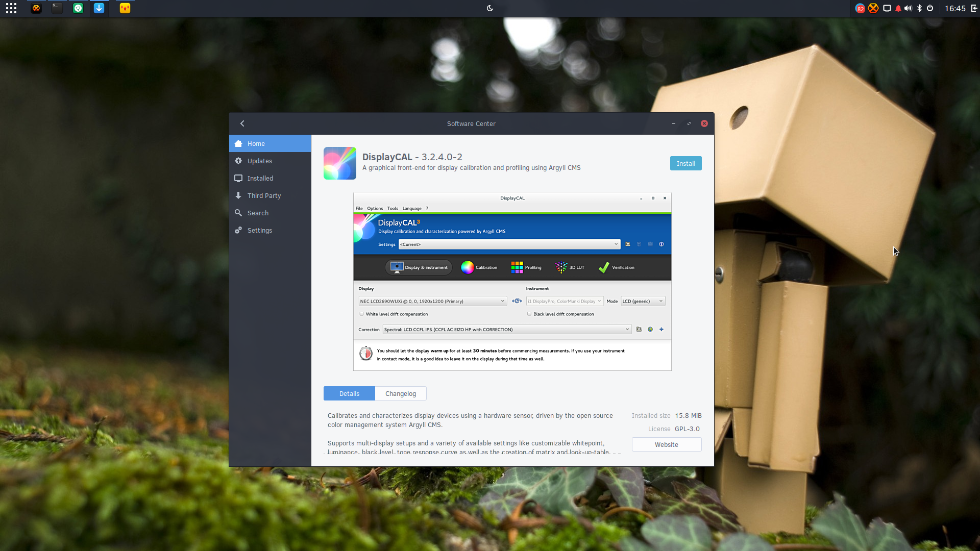Open the red notification bell
Screen dimensions: 980x551
pos(898,8)
